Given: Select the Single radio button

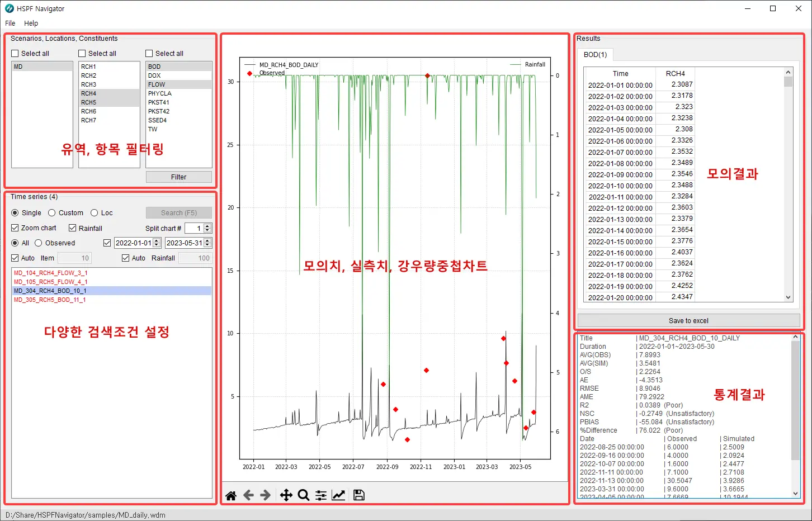Looking at the screenshot, I should pyautogui.click(x=15, y=213).
